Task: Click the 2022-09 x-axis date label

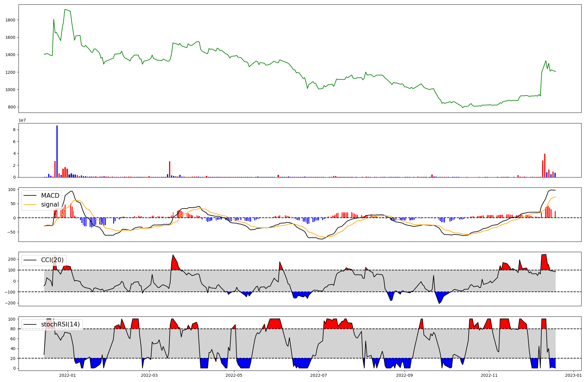Action: (405, 375)
